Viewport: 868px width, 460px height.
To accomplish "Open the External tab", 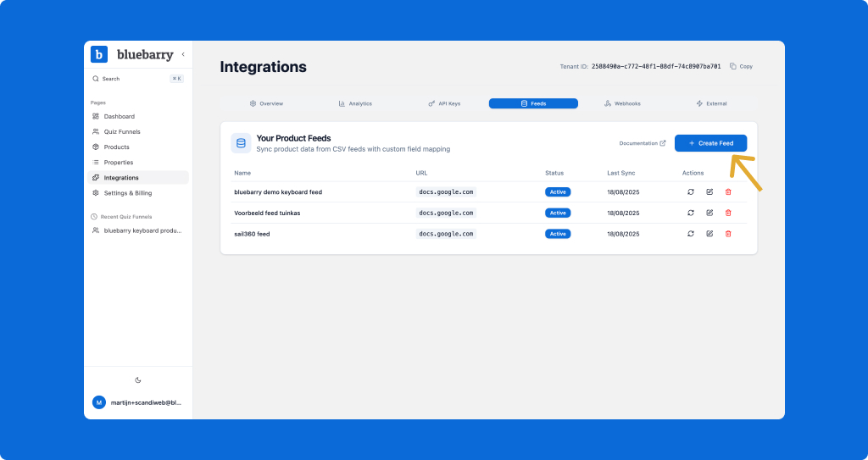I will point(711,103).
